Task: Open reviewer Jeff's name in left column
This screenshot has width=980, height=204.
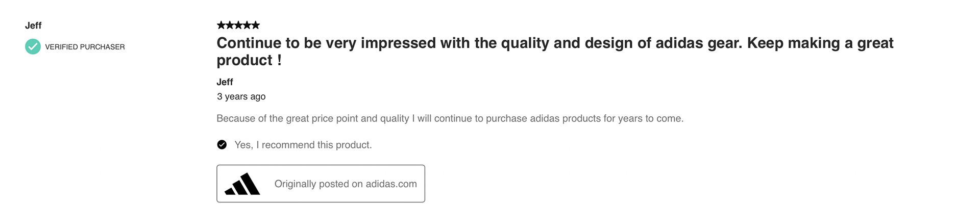Action: click(x=33, y=25)
